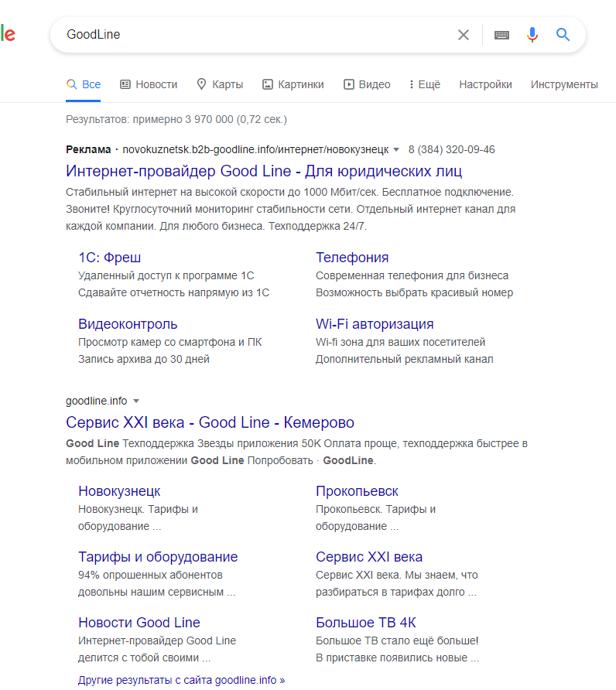
Task: Click the blue magnifier search button
Action: click(563, 34)
